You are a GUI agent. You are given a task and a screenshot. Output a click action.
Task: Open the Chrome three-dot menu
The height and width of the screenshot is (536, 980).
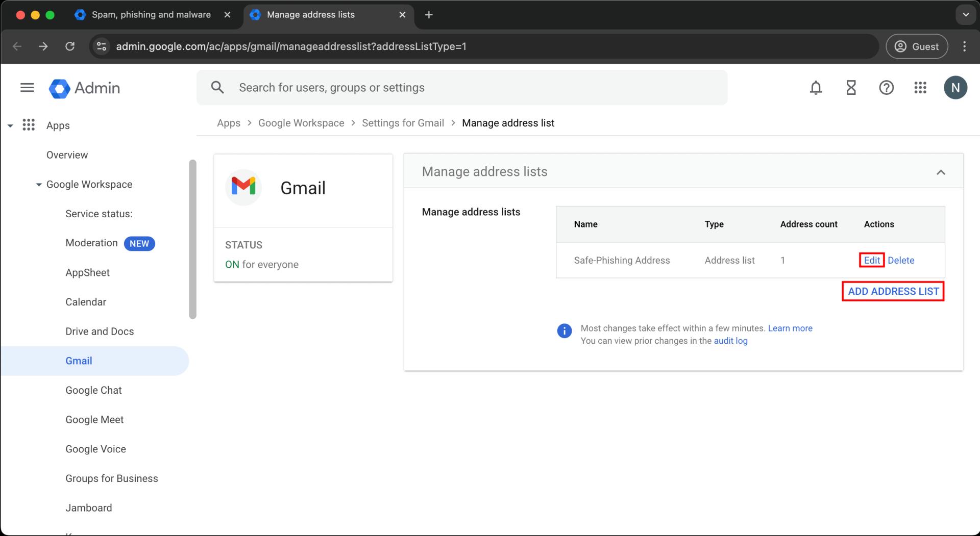coord(964,46)
